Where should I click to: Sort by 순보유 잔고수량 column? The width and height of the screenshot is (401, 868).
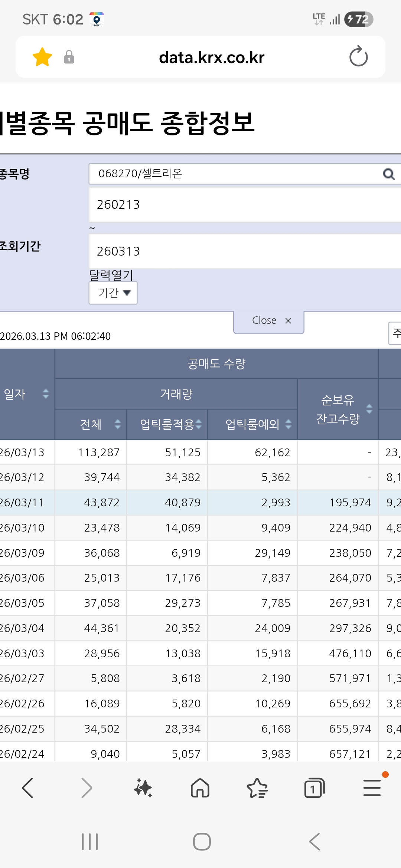(x=369, y=409)
